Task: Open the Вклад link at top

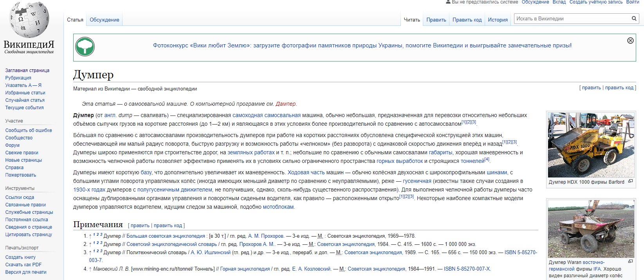Action: (559, 2)
